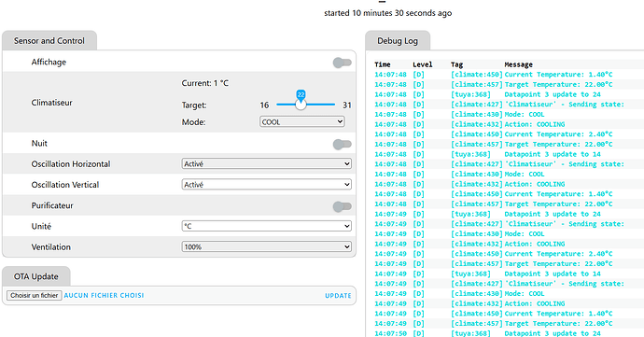
Task: Enable the Nuit switch
Action: (x=343, y=144)
